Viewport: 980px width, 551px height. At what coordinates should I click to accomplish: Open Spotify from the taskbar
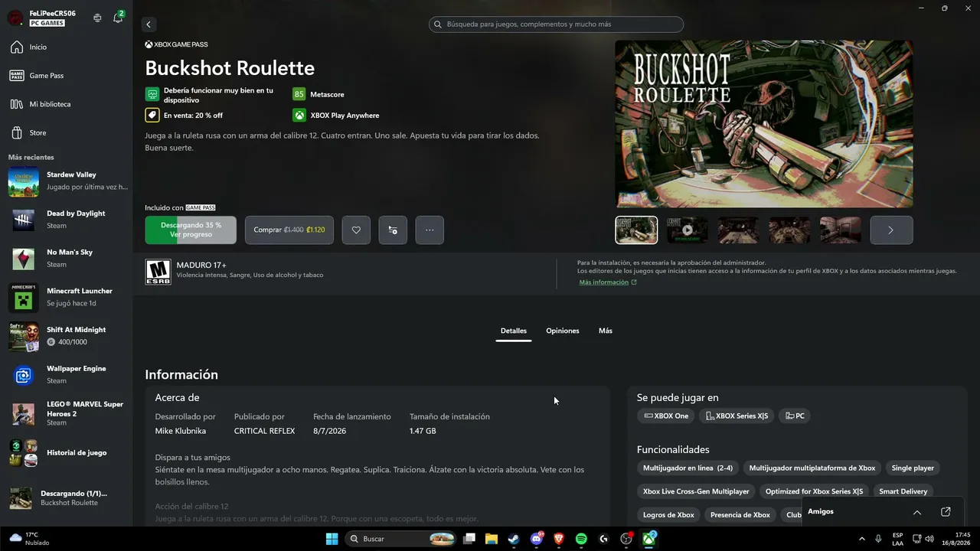tap(581, 539)
